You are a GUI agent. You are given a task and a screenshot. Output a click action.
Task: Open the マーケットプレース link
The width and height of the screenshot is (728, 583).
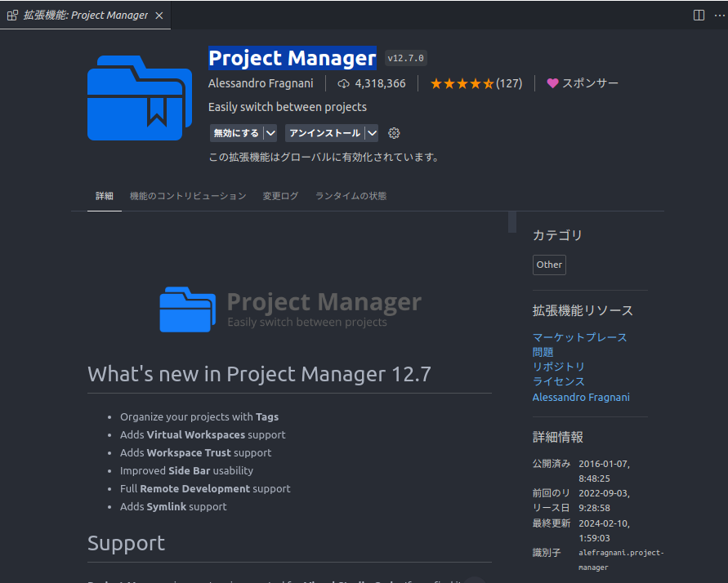(x=579, y=337)
